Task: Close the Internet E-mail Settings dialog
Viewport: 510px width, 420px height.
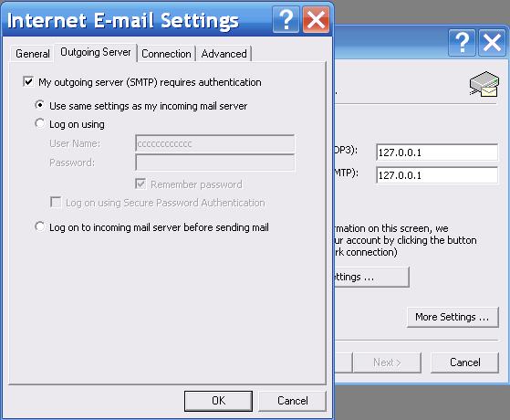Action: coord(316,20)
